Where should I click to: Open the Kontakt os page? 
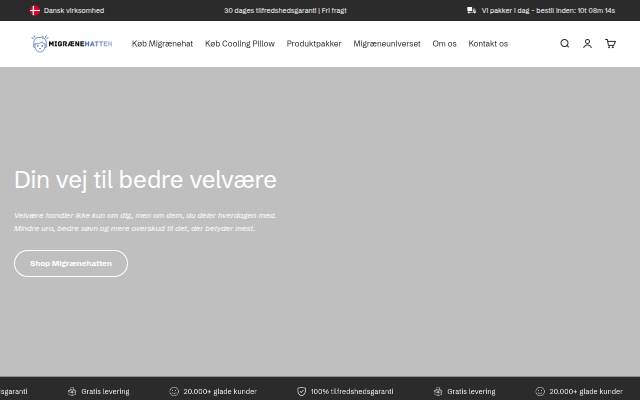(x=488, y=44)
